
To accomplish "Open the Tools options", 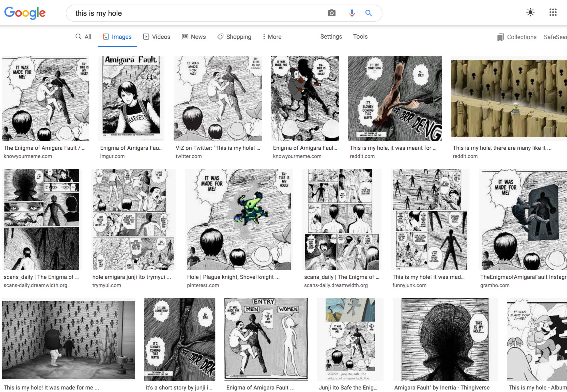I will pyautogui.click(x=360, y=36).
